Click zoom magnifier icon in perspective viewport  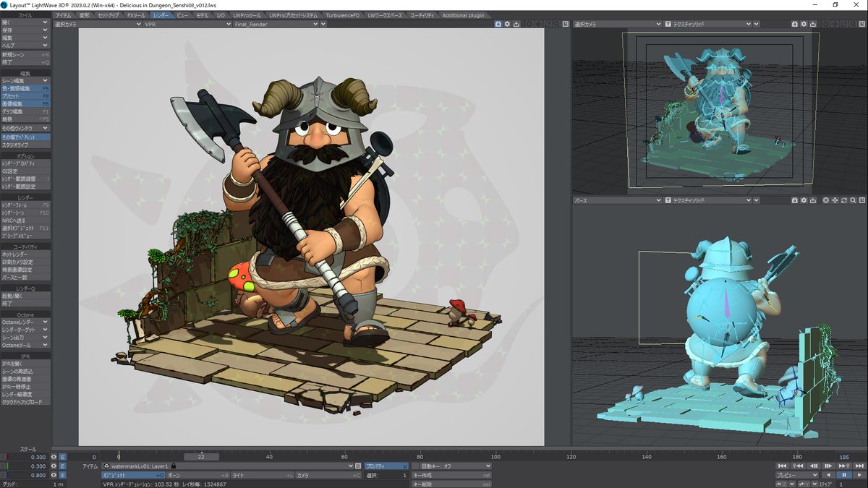click(853, 200)
